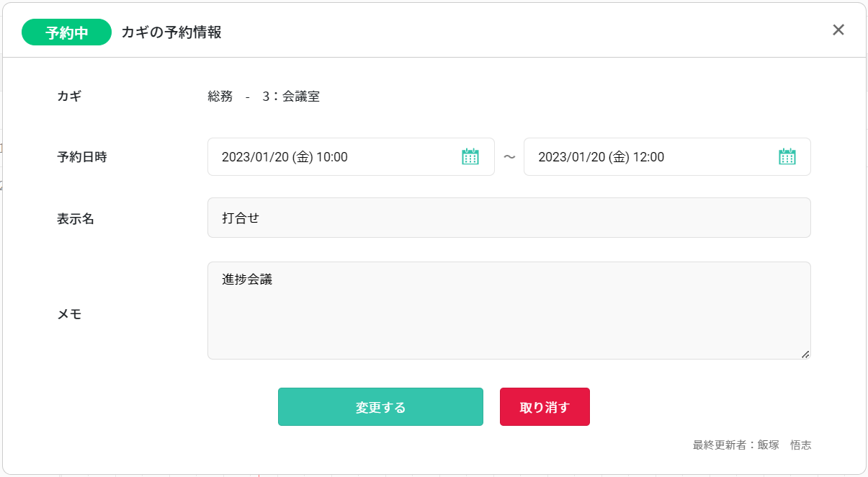
Task: Click the end datetime field showing 2023/01/20 12:00
Action: click(x=641, y=156)
